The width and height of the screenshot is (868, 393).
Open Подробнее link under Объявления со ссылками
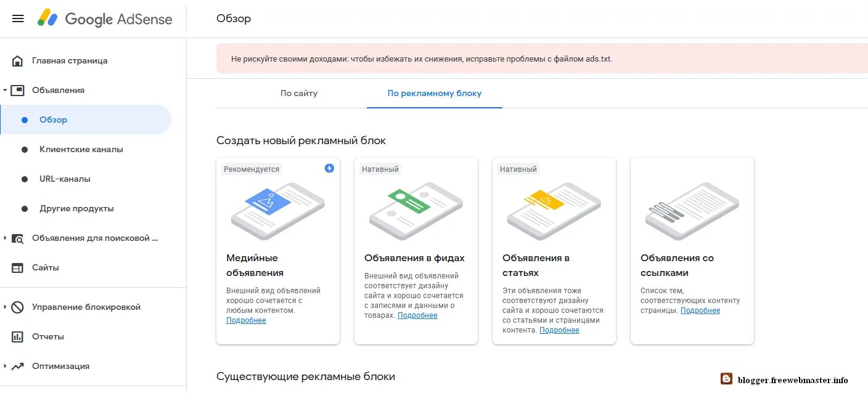tap(700, 310)
